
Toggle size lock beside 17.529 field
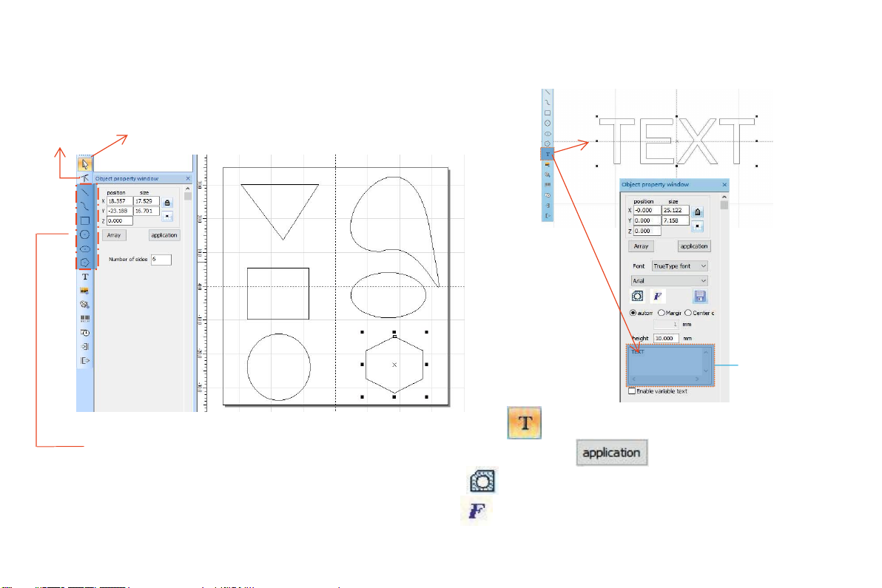167,203
